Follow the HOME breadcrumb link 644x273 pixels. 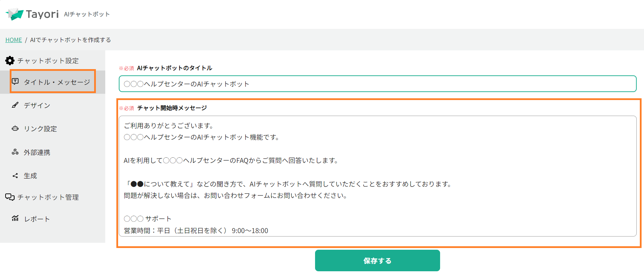coord(14,40)
